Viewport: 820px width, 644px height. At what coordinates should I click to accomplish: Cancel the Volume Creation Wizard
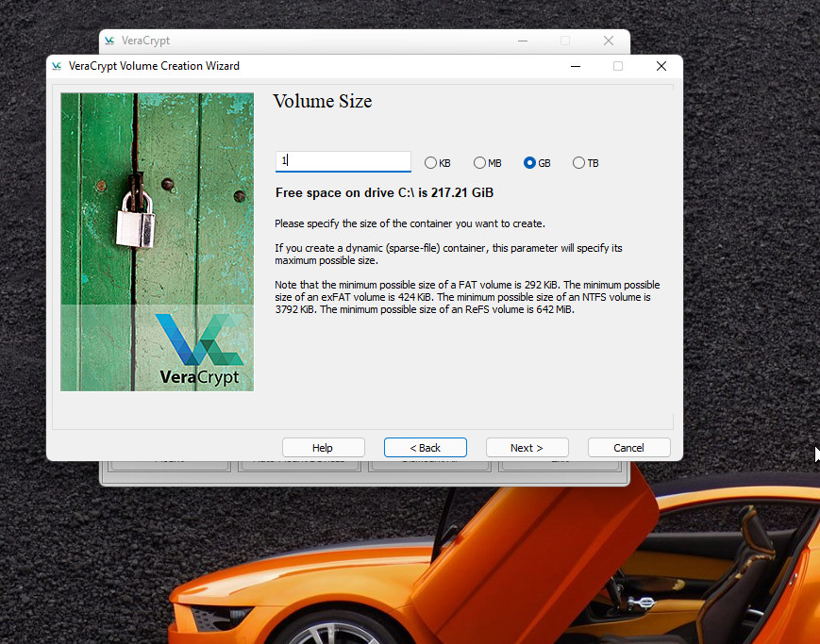(629, 448)
